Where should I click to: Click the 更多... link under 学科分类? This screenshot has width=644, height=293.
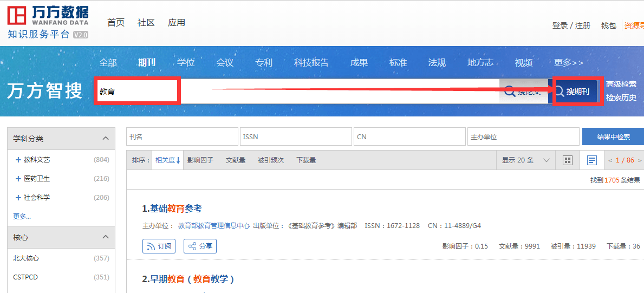coord(22,216)
